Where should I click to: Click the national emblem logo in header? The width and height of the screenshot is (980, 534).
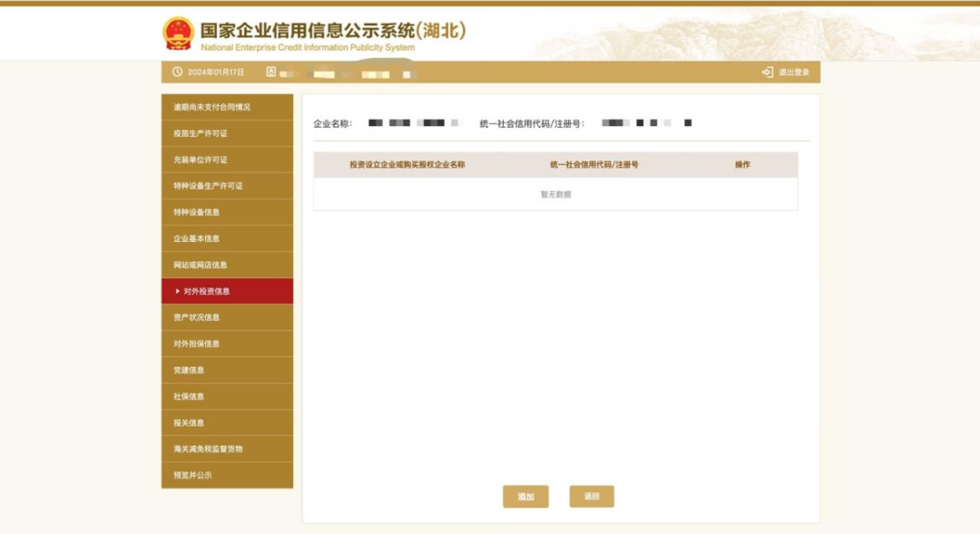coord(179,34)
